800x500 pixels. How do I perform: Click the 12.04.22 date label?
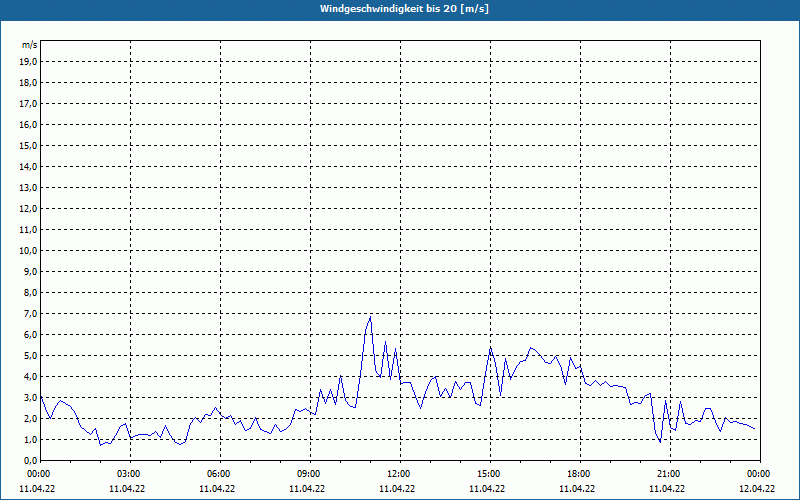pos(757,488)
